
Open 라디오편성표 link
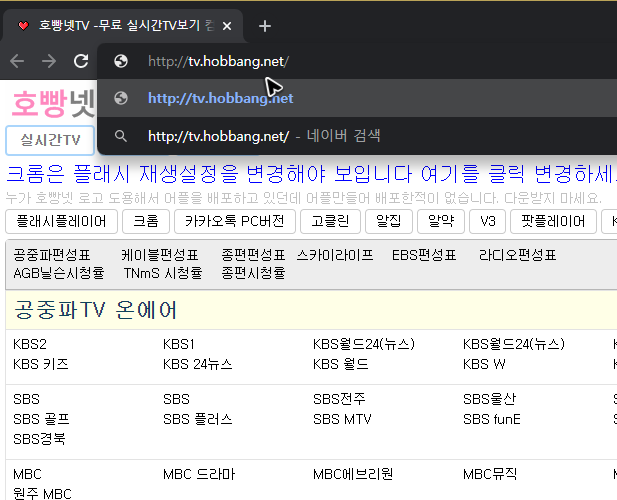(x=517, y=255)
